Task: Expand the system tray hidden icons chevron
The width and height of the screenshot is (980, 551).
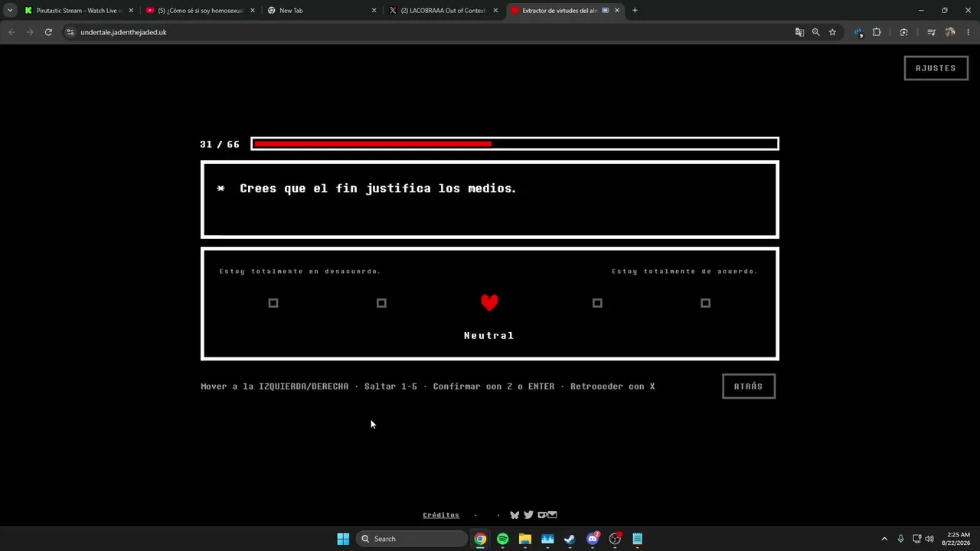Action: tap(884, 539)
